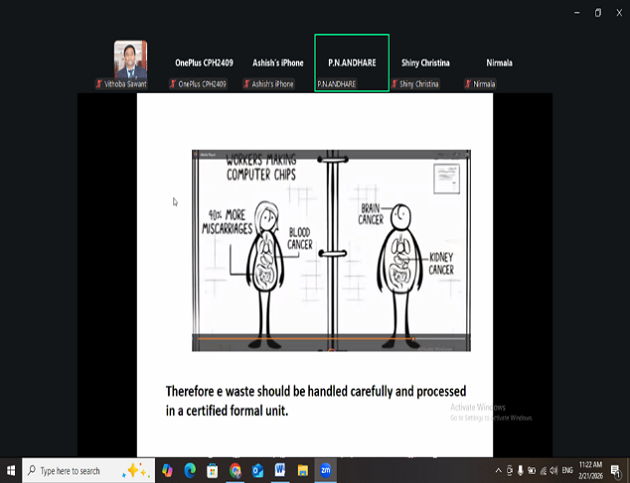Select Vithoba Sawant's video thumbnail
Image resolution: width=630 pixels, height=483 pixels.
[x=130, y=61]
